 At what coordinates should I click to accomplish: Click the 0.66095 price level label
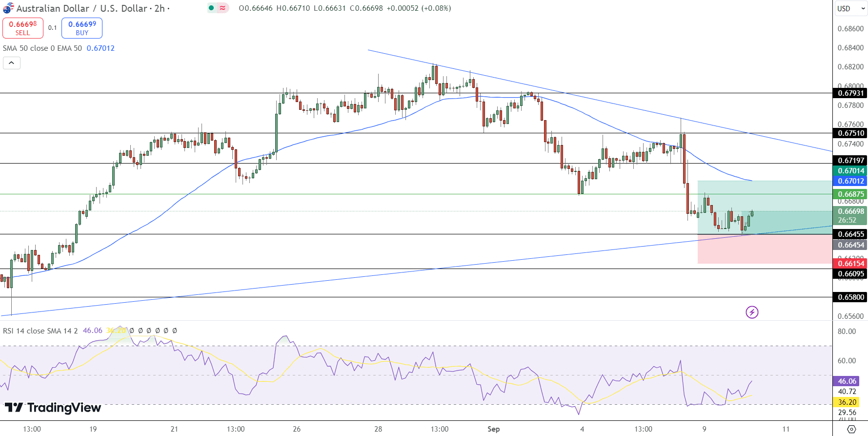point(850,274)
